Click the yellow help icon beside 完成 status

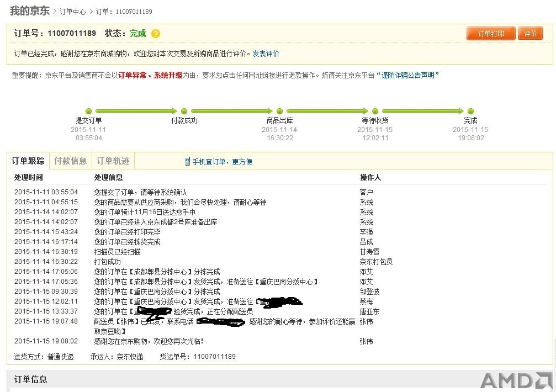click(156, 34)
